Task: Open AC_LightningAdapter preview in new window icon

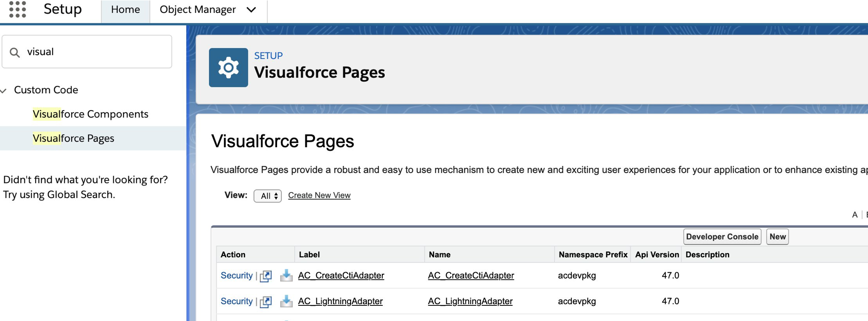Action: click(x=266, y=301)
